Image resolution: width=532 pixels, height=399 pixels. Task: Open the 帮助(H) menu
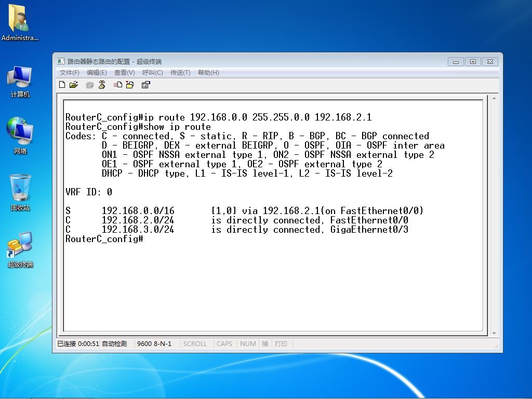pos(208,73)
